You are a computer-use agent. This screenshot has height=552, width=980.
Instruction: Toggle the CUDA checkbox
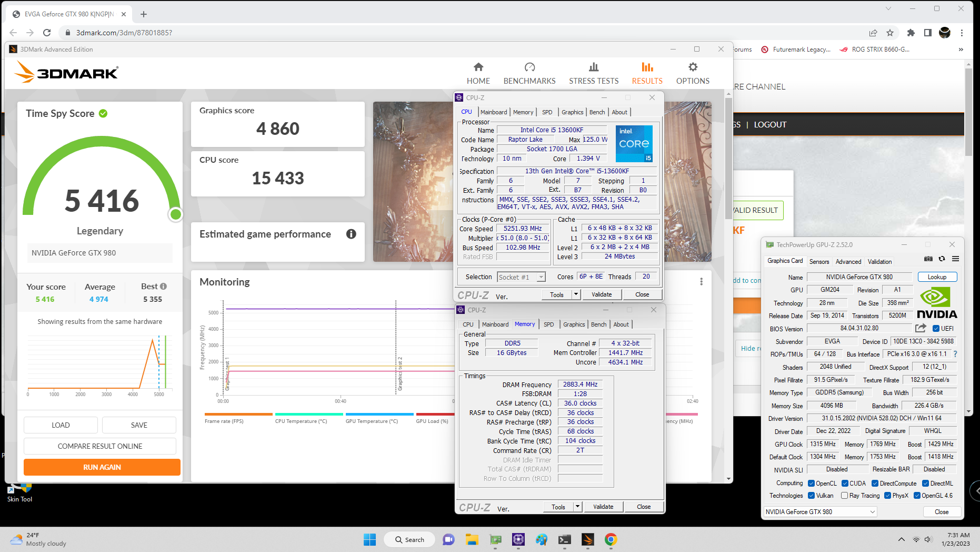point(845,484)
